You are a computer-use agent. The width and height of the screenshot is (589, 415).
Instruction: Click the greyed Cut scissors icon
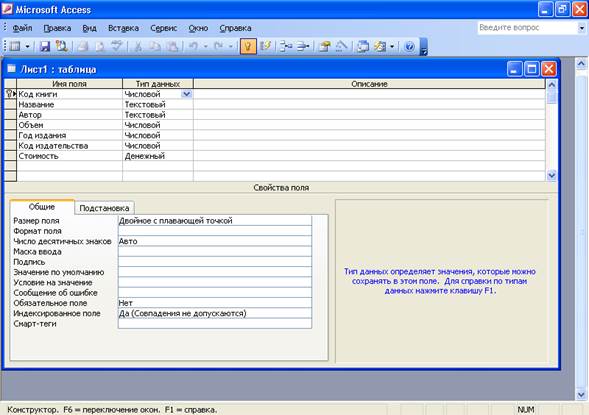(138, 47)
